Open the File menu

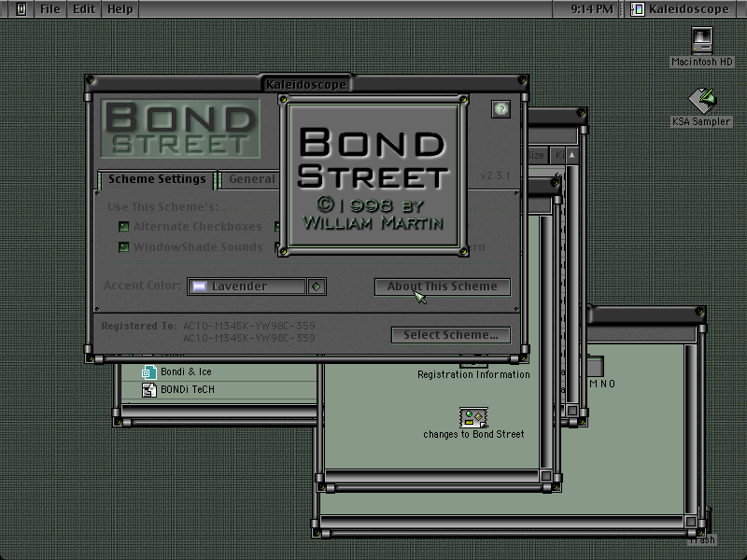point(50,9)
